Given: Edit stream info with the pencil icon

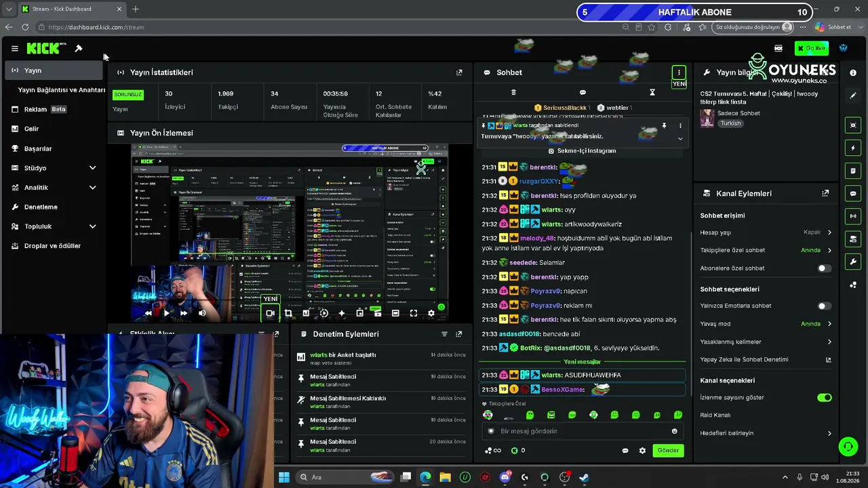Looking at the screenshot, I should point(853,96).
